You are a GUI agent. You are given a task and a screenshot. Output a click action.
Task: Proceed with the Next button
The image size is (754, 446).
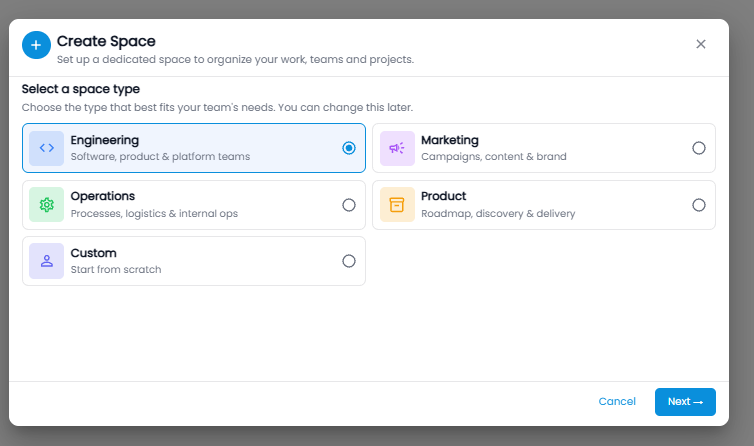click(685, 402)
